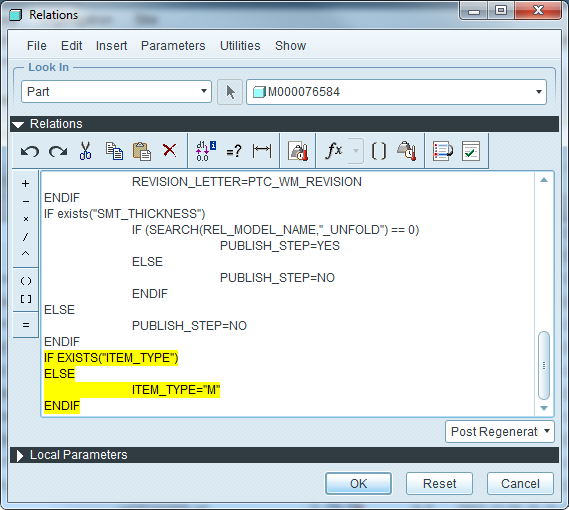Open the Post Regenerate dropdown

[500, 432]
